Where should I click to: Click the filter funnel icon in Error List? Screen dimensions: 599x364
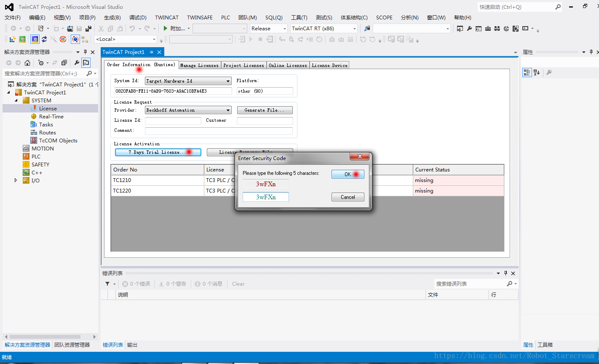[x=108, y=284]
